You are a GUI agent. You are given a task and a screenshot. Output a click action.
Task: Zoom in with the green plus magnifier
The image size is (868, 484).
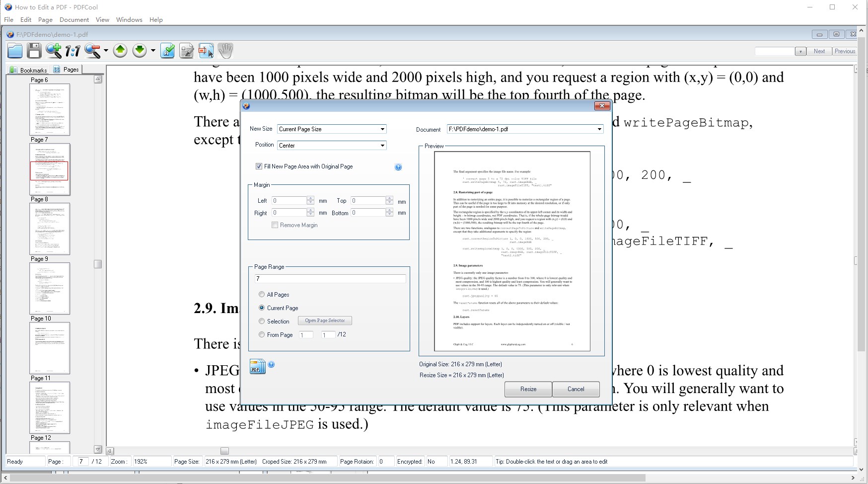click(54, 51)
